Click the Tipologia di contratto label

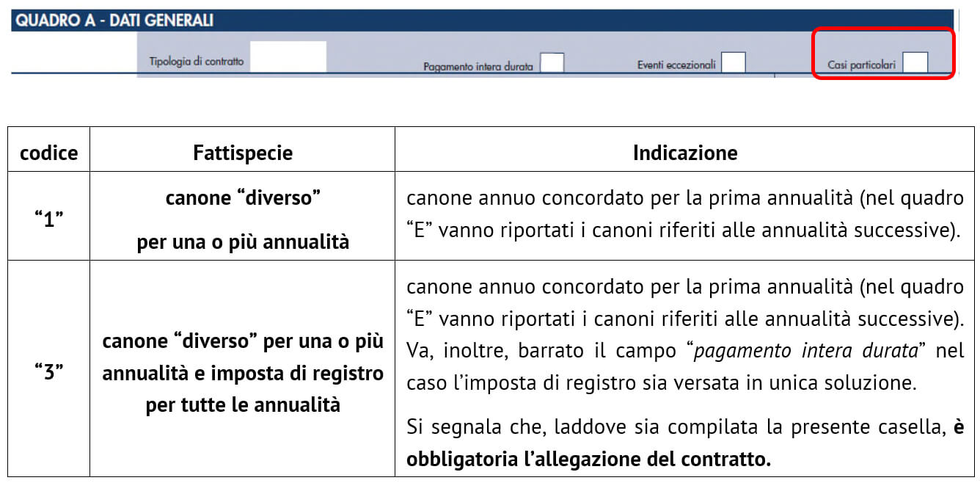[x=197, y=62]
